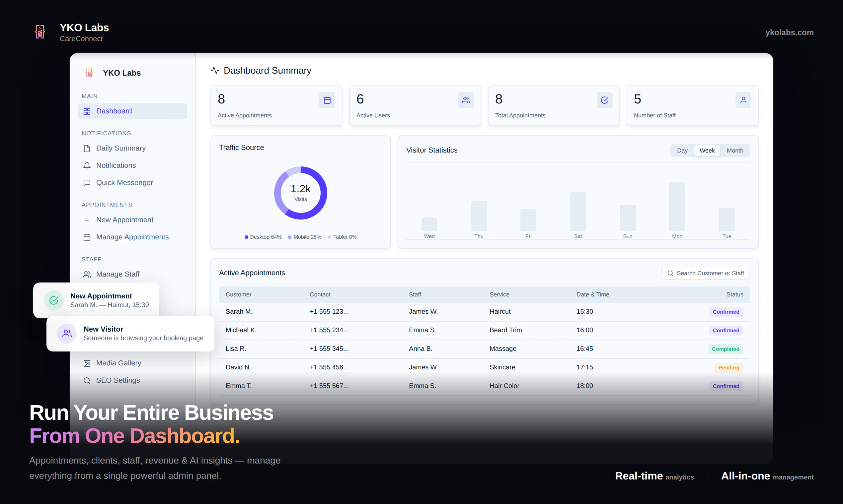The image size is (843, 504).
Task: Open Dashboard in the sidebar menu
Action: tap(132, 111)
